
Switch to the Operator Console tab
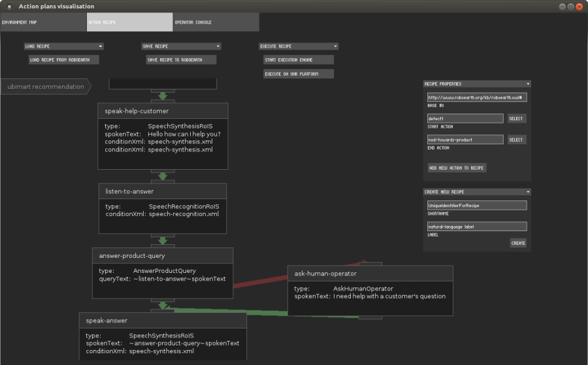click(216, 22)
